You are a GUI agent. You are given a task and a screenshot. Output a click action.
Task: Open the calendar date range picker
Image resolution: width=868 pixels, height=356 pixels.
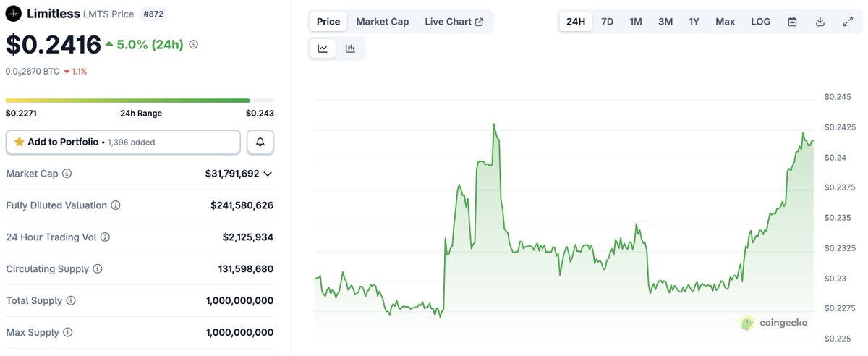click(792, 22)
